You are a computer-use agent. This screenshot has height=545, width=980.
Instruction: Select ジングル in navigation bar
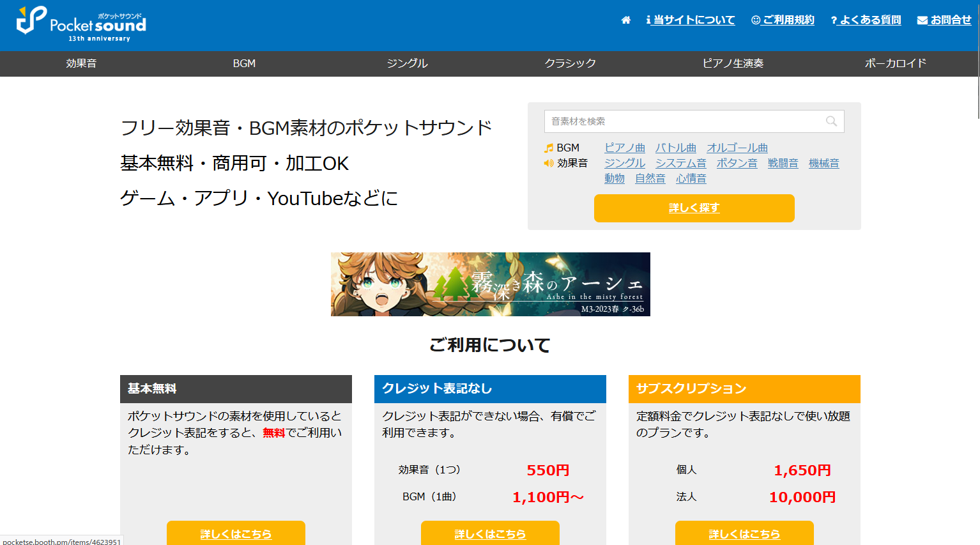pyautogui.click(x=407, y=63)
